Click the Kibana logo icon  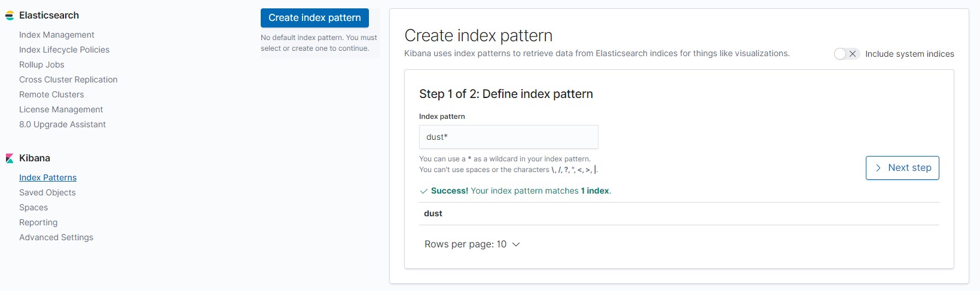pyautogui.click(x=10, y=158)
